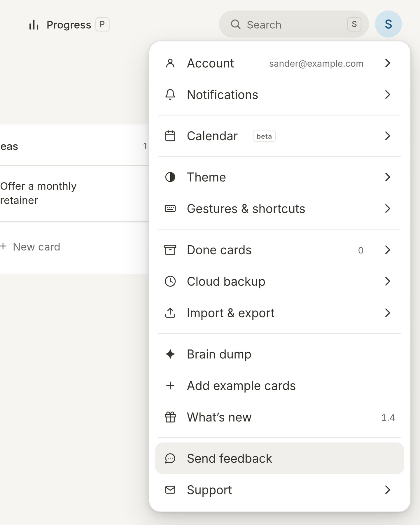
Task: Click the sander@example.com email text
Action: pos(316,64)
